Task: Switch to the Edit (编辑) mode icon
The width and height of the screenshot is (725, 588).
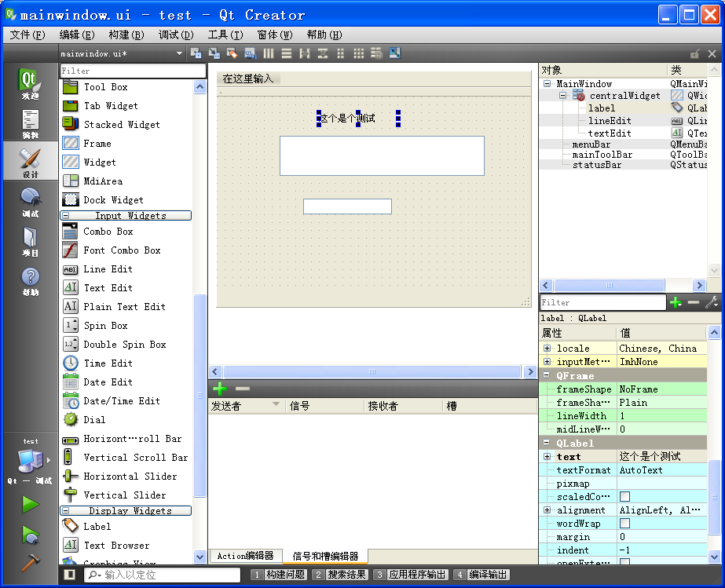Action: tap(30, 123)
